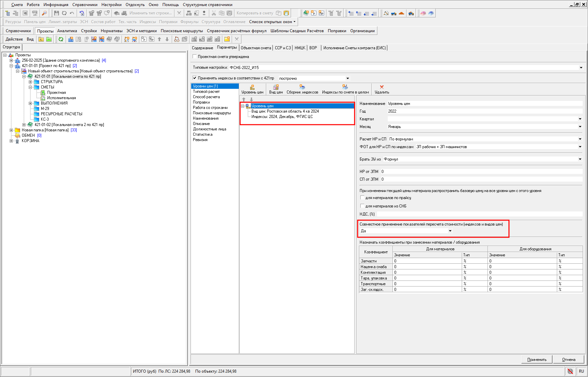
Task: Click the Применить button
Action: click(x=537, y=360)
